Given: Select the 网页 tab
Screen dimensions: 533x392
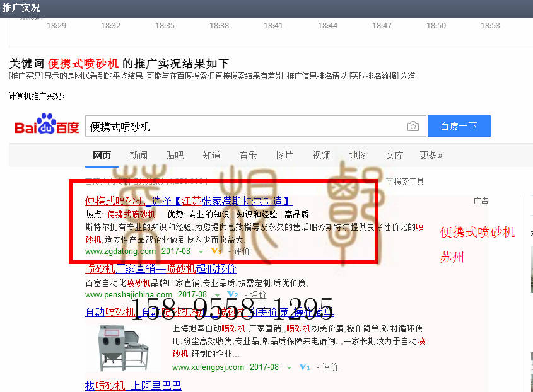Looking at the screenshot, I should click(102, 155).
